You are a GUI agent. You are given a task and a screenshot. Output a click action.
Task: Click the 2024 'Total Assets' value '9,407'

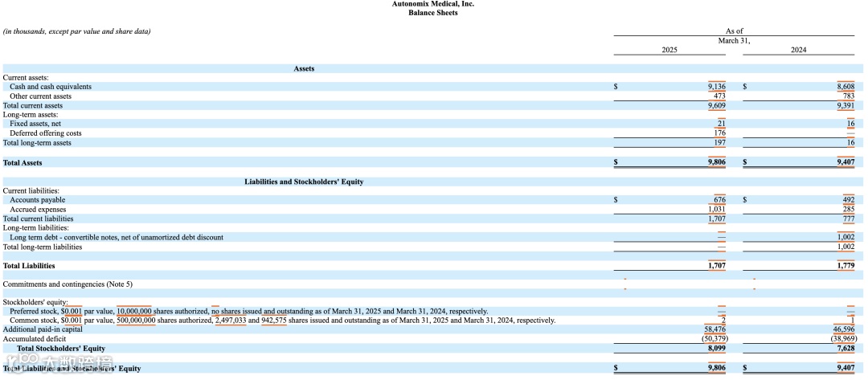coord(845,163)
